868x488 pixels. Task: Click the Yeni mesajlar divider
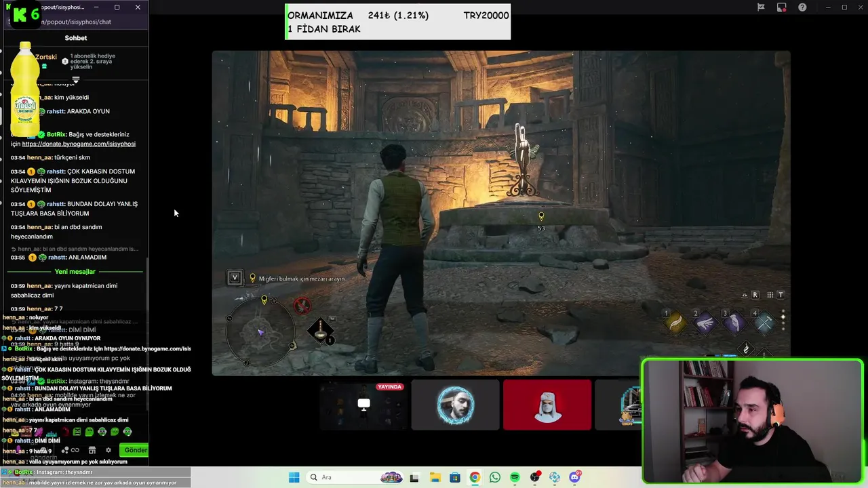(x=75, y=272)
